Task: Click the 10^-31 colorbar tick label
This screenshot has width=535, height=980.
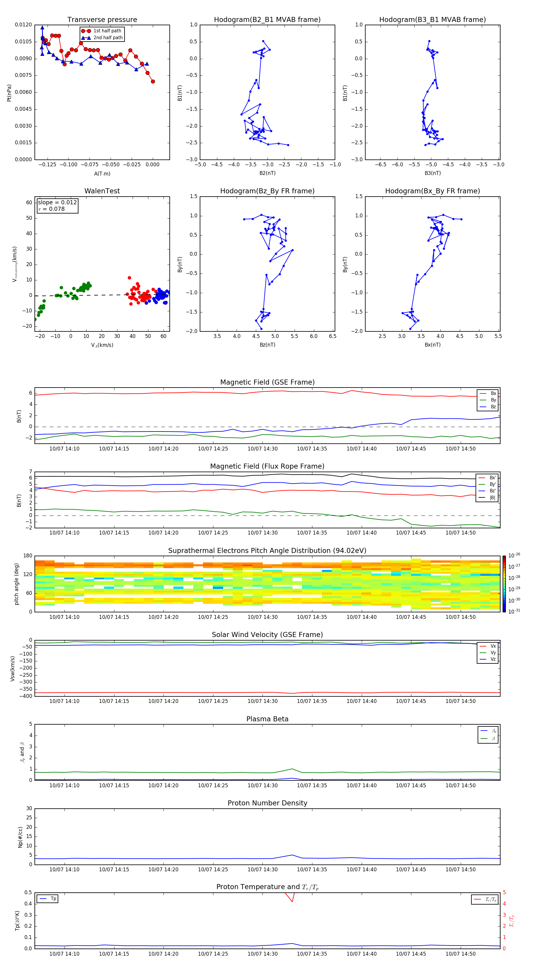Action: pyautogui.click(x=514, y=611)
